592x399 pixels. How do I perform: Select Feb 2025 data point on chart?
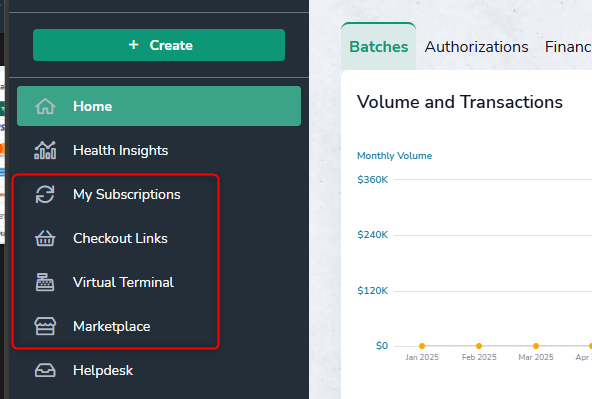pyautogui.click(x=479, y=346)
